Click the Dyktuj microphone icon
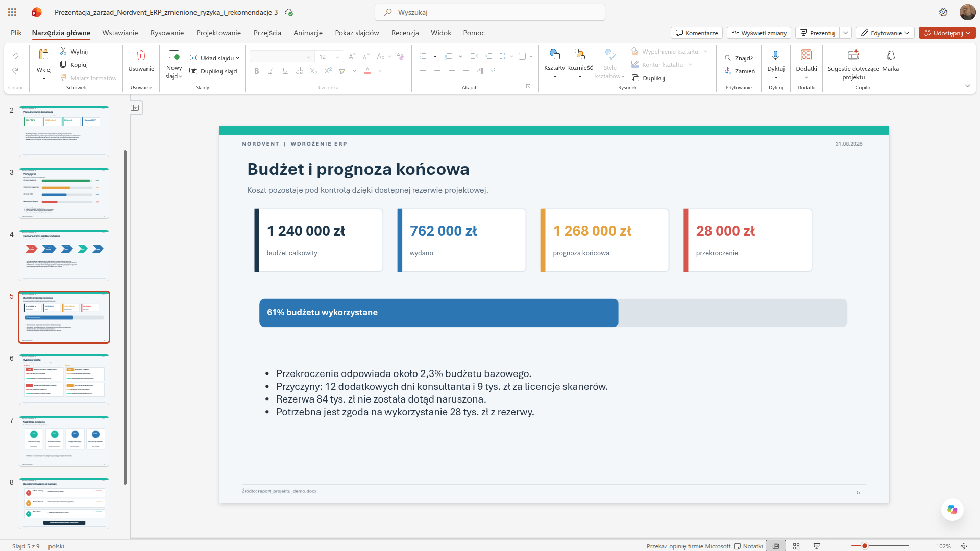The image size is (980, 551). pos(776,55)
